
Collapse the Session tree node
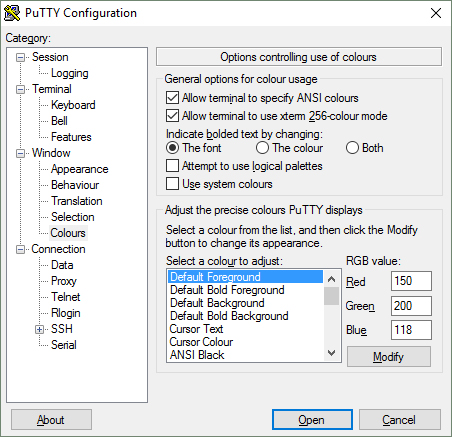[x=21, y=57]
